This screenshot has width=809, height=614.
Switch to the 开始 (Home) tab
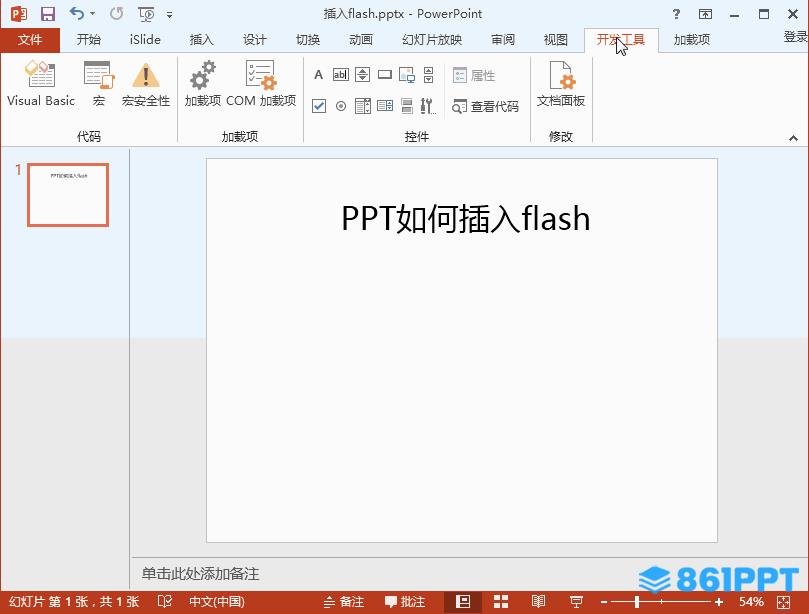coord(89,40)
